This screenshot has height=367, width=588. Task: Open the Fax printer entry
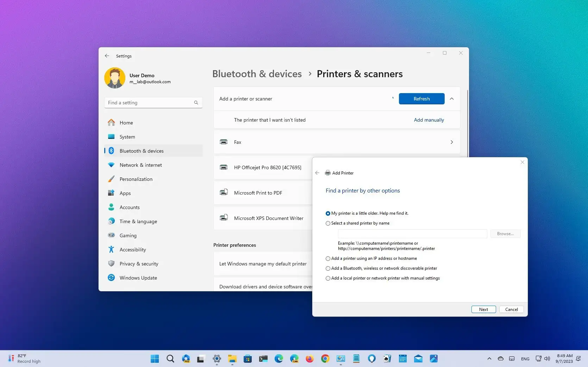(337, 142)
